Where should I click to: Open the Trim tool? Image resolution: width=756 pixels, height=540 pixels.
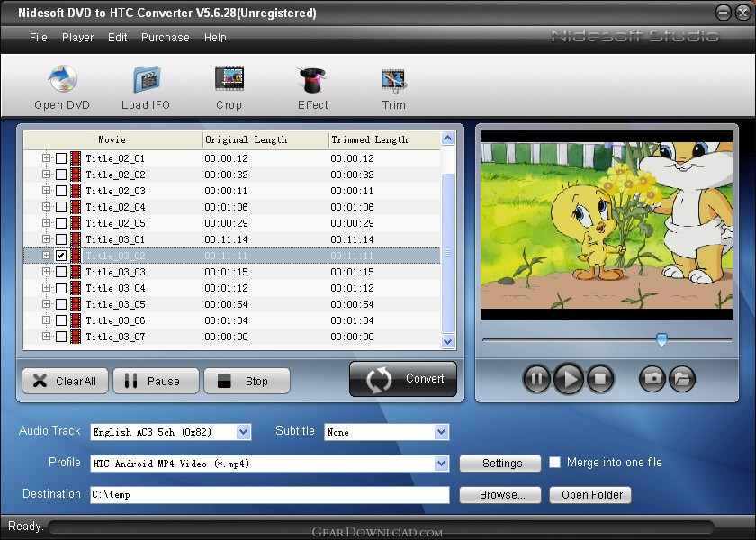click(393, 81)
